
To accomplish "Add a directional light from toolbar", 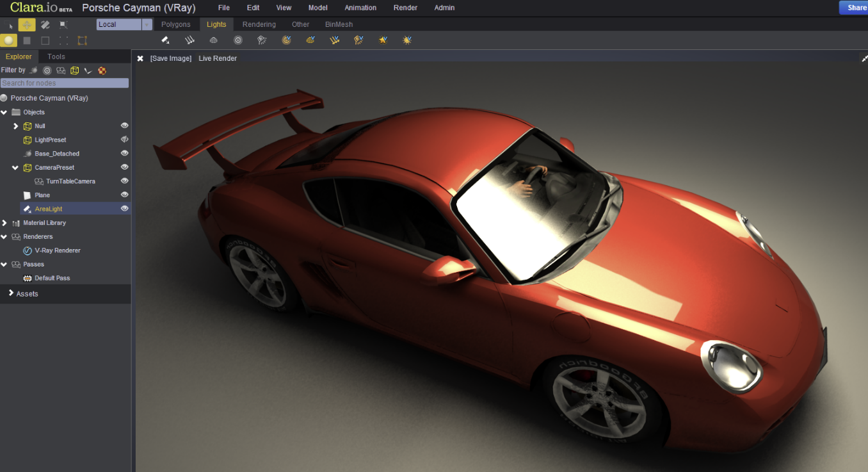I will point(189,40).
